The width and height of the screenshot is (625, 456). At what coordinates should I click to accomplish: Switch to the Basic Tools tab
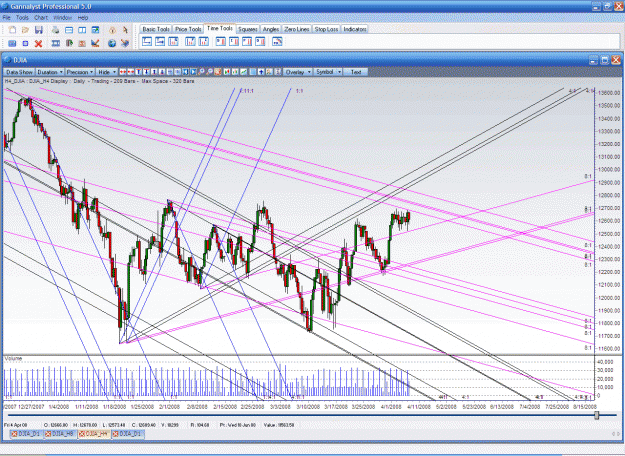[x=156, y=29]
